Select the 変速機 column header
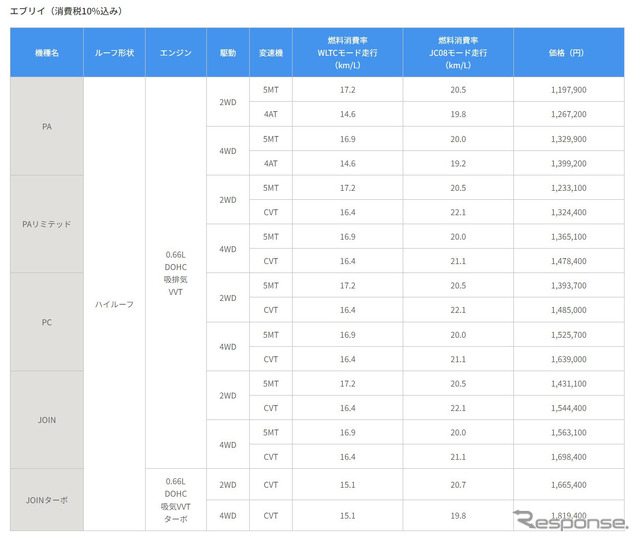 point(271,53)
